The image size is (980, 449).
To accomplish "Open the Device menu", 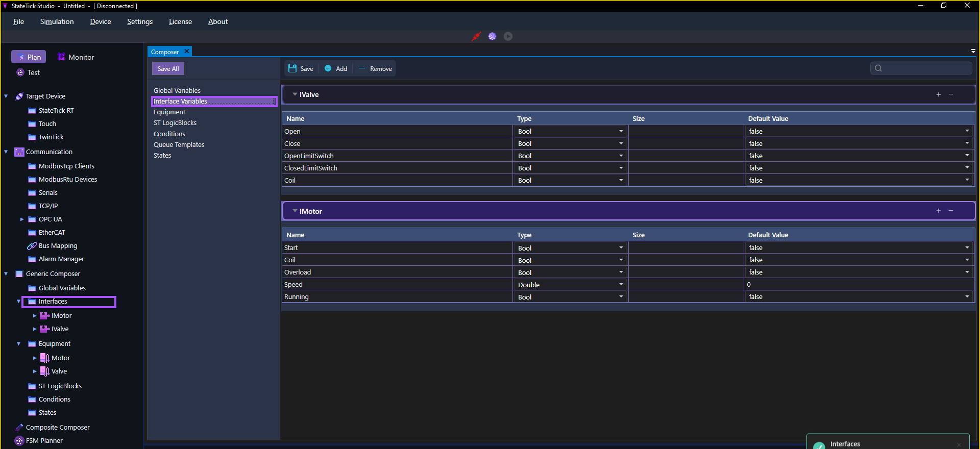I will (101, 21).
